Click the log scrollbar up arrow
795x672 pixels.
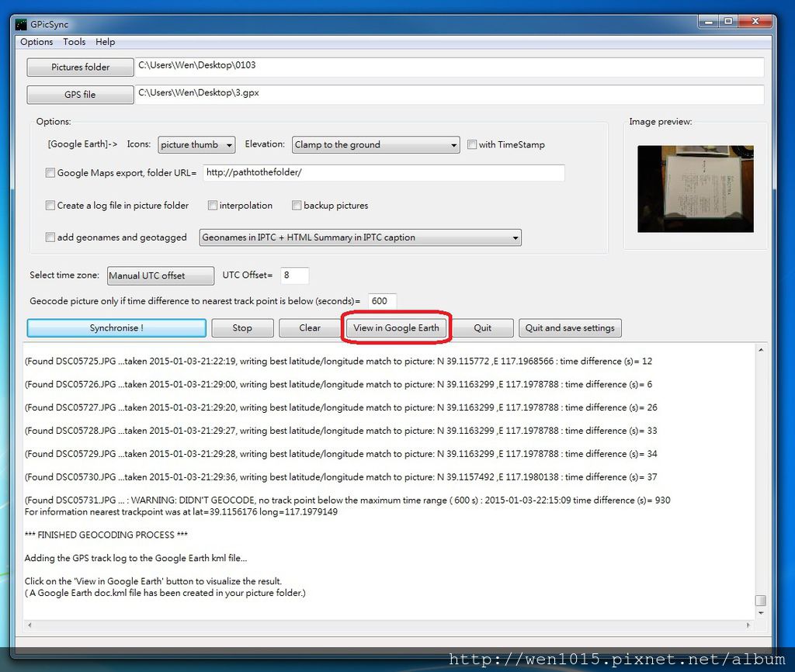tap(761, 350)
